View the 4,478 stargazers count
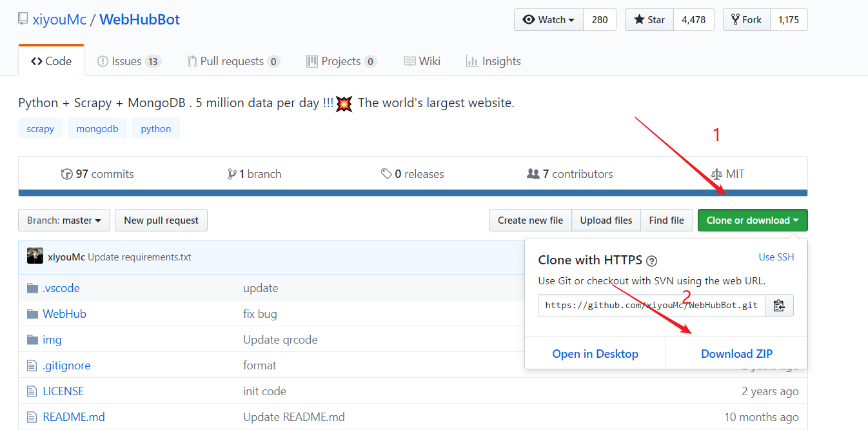Image resolution: width=868 pixels, height=430 pixels. click(x=694, y=20)
